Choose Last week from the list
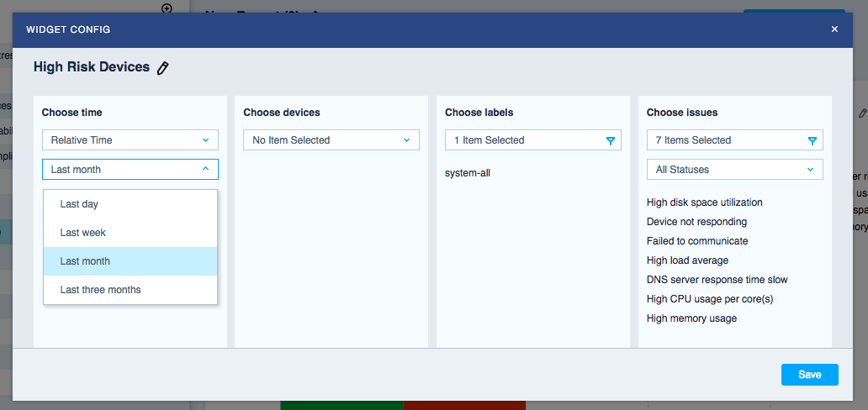 [x=82, y=233]
